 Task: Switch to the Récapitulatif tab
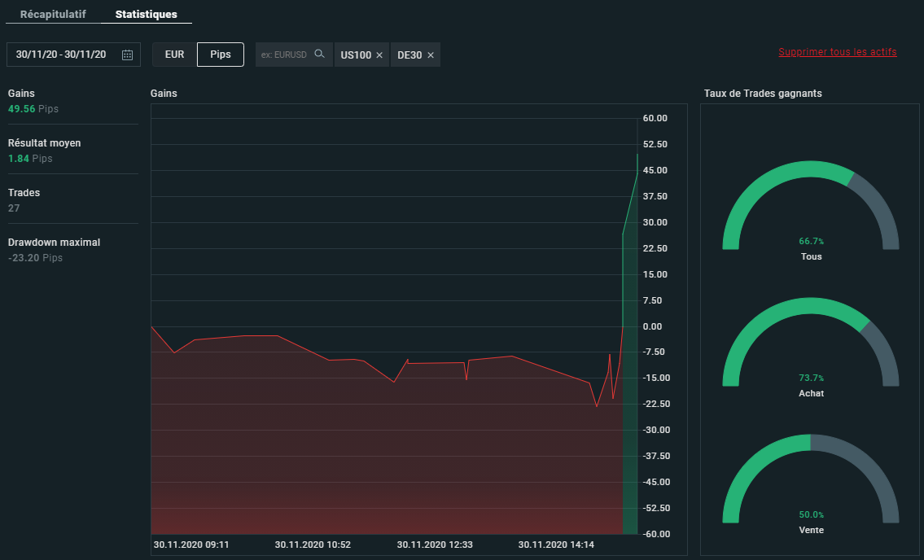53,15
